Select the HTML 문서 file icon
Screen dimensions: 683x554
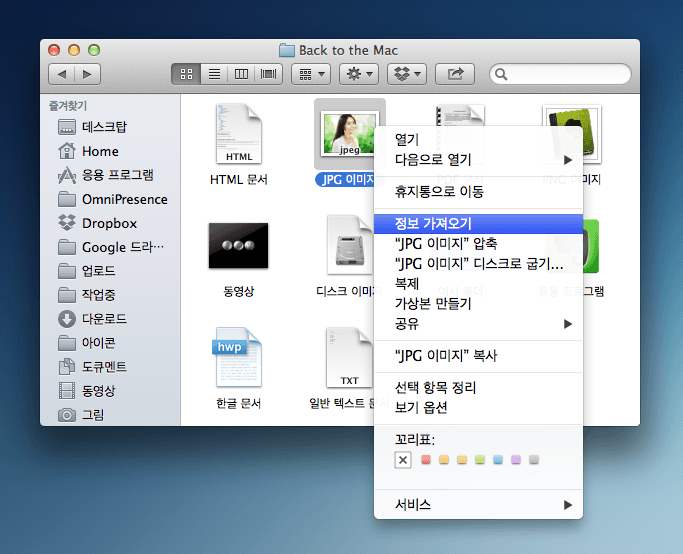tap(239, 134)
